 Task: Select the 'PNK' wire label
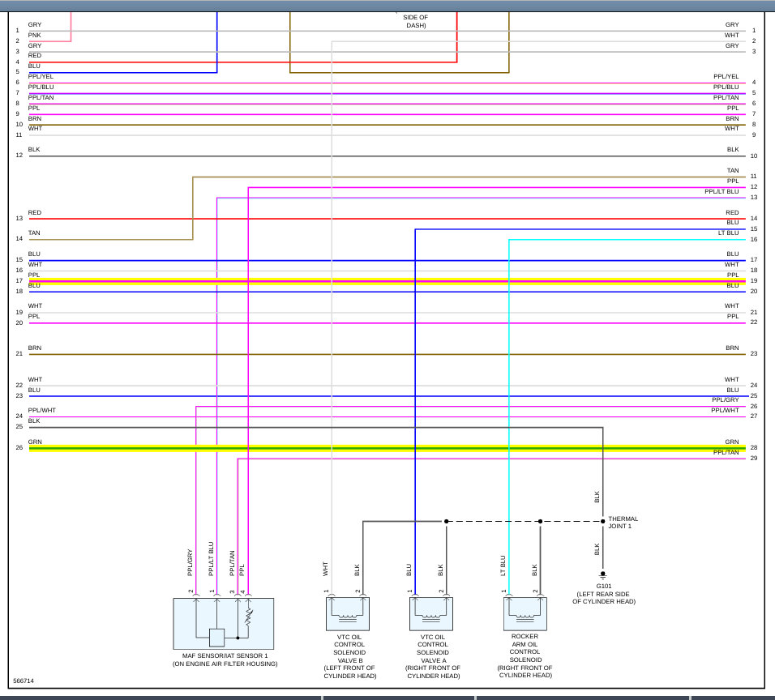click(35, 35)
